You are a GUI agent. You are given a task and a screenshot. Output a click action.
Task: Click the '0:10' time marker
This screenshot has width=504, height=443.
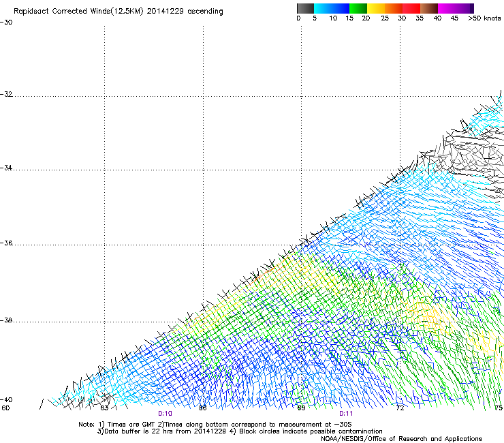[x=165, y=414]
